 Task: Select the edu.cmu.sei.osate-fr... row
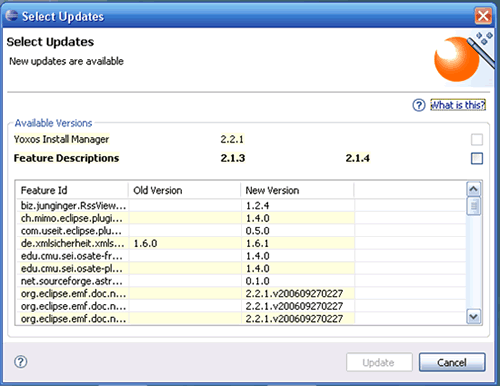coord(240,256)
